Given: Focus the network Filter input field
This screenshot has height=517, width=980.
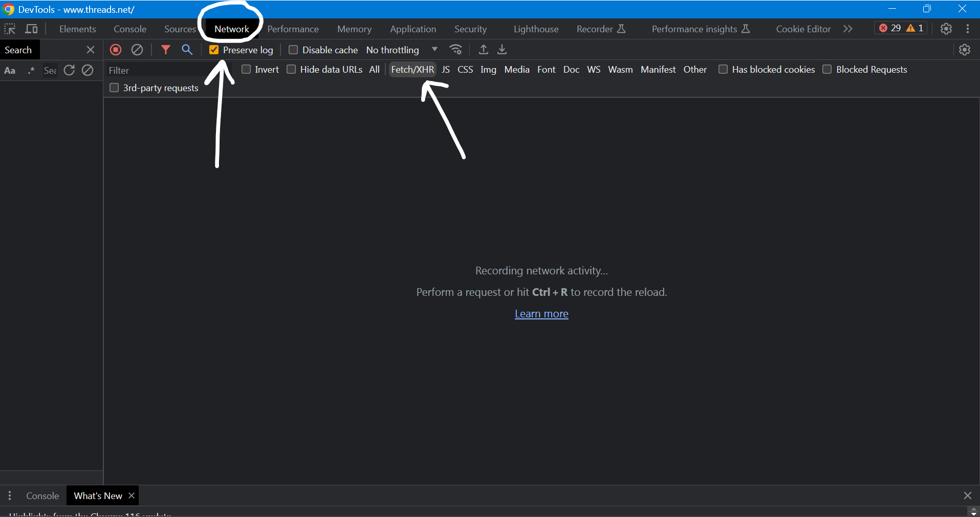Looking at the screenshot, I should 169,70.
